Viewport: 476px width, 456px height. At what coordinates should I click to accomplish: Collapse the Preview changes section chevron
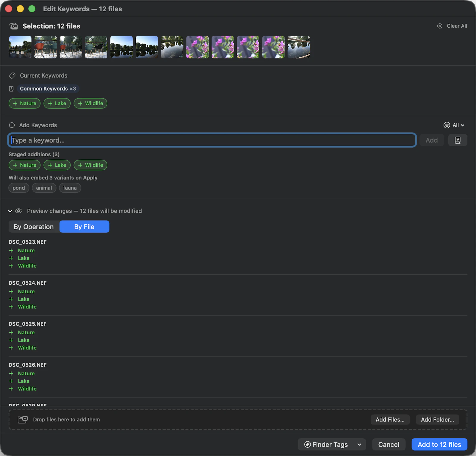[10, 211]
